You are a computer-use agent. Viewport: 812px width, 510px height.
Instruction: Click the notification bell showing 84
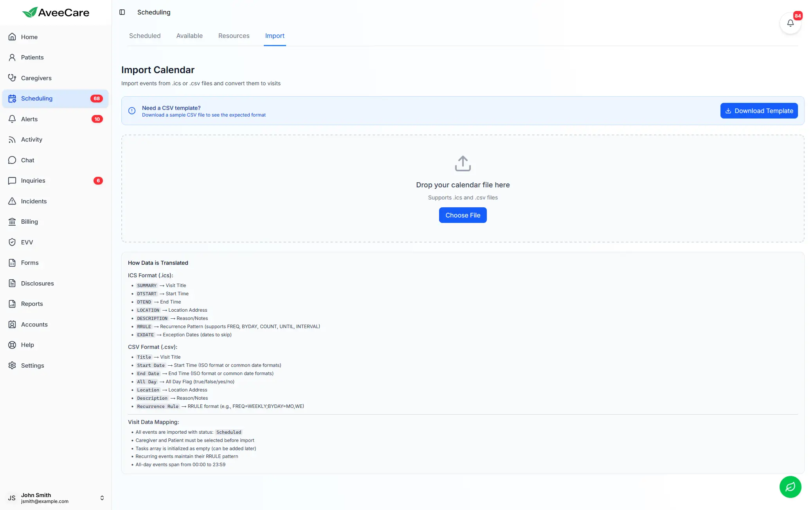pos(790,23)
